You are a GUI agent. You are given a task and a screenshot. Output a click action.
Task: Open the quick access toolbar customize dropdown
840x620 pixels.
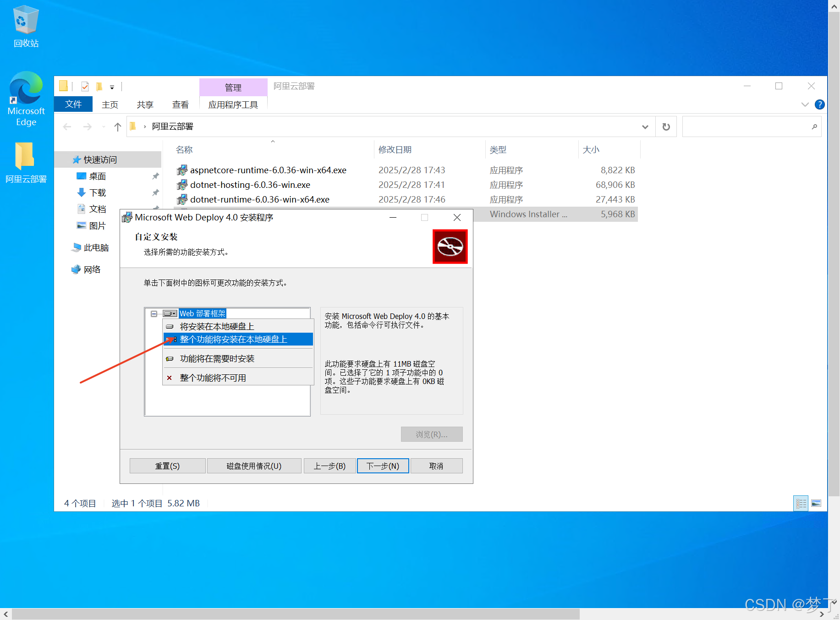click(112, 87)
